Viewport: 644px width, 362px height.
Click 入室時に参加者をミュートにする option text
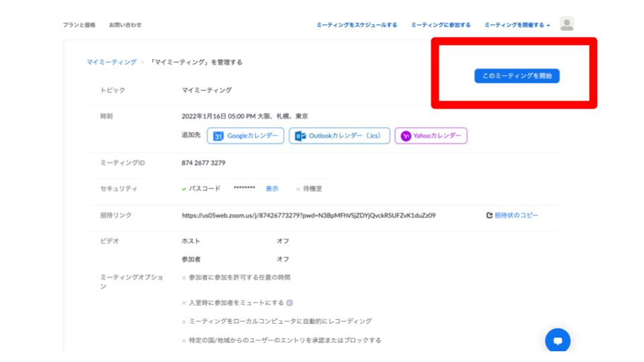pos(236,303)
